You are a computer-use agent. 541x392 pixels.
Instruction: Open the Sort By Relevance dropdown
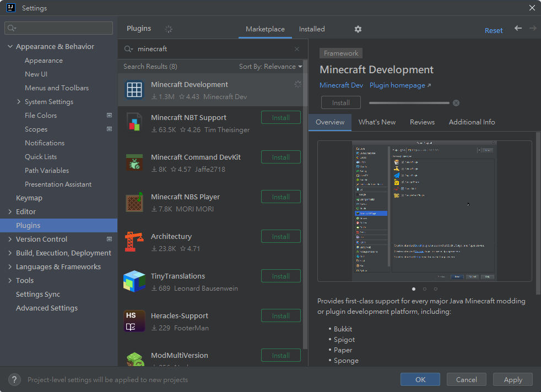click(270, 67)
